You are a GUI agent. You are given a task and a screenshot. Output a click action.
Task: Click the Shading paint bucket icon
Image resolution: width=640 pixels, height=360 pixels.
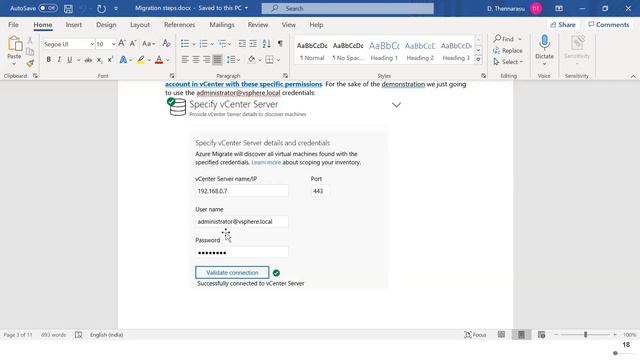[x=251, y=60]
